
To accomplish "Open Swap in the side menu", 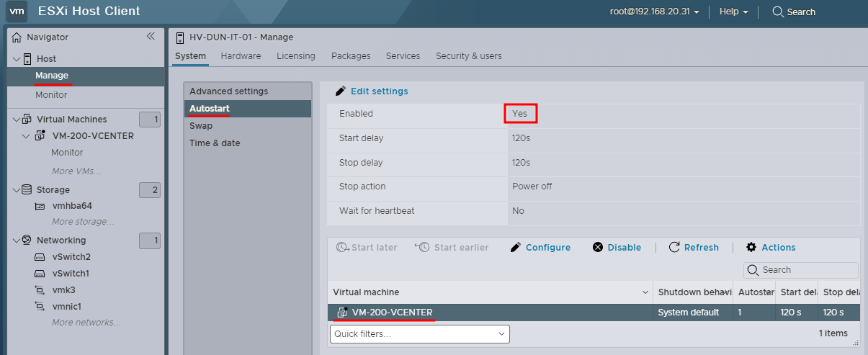I will point(248,125).
